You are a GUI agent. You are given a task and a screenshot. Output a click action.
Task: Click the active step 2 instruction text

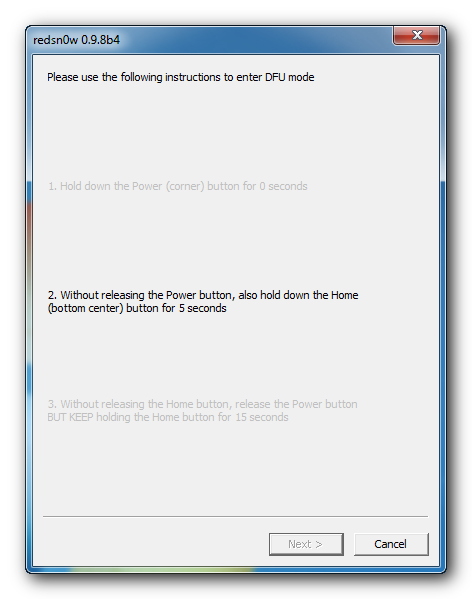click(203, 301)
